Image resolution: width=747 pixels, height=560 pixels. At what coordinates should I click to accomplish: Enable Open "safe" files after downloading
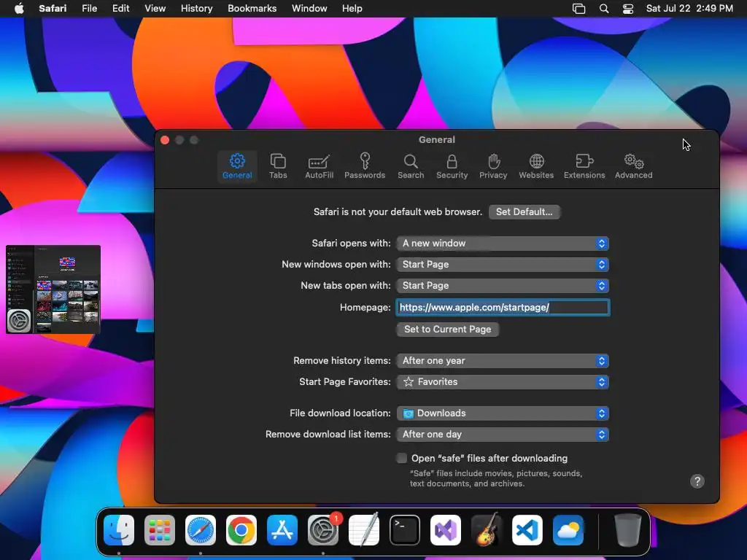pyautogui.click(x=402, y=458)
